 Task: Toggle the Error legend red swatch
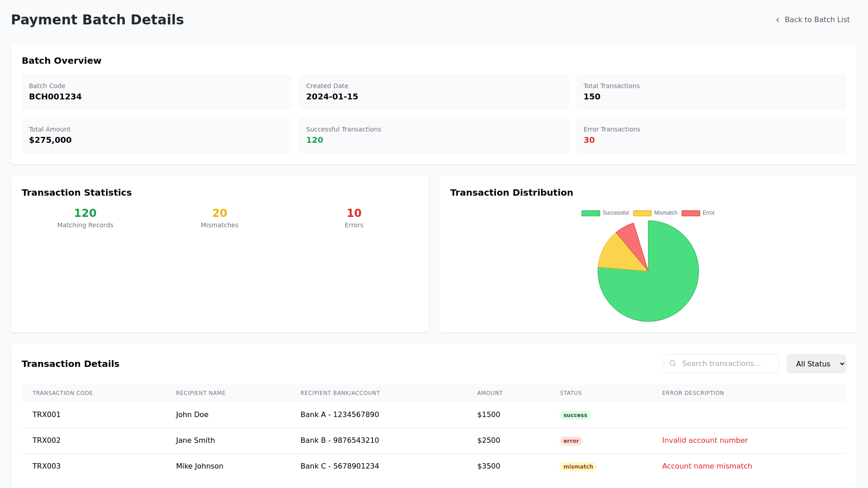[x=691, y=213]
